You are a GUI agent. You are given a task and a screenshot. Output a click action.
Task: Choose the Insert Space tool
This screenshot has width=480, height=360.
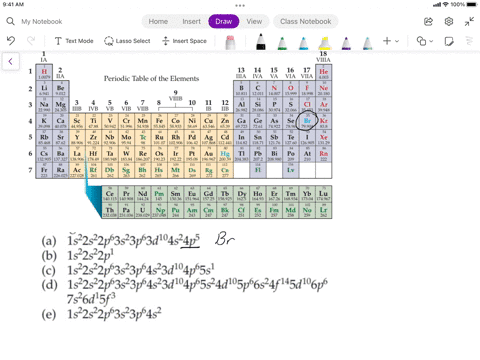click(184, 41)
